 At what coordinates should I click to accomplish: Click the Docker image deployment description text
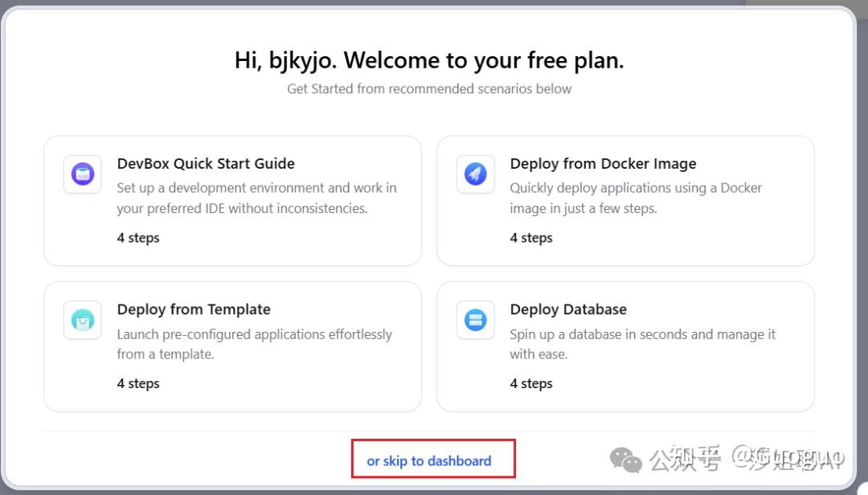click(x=636, y=198)
